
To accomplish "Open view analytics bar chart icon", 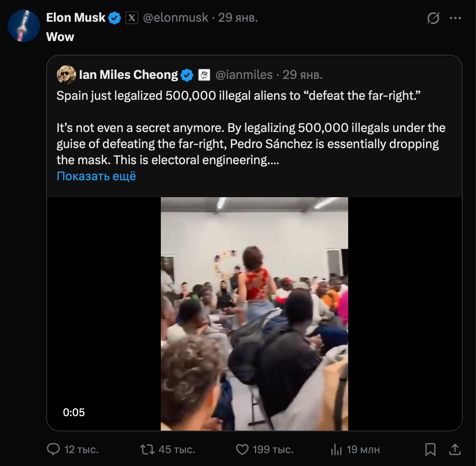I will (x=336, y=450).
